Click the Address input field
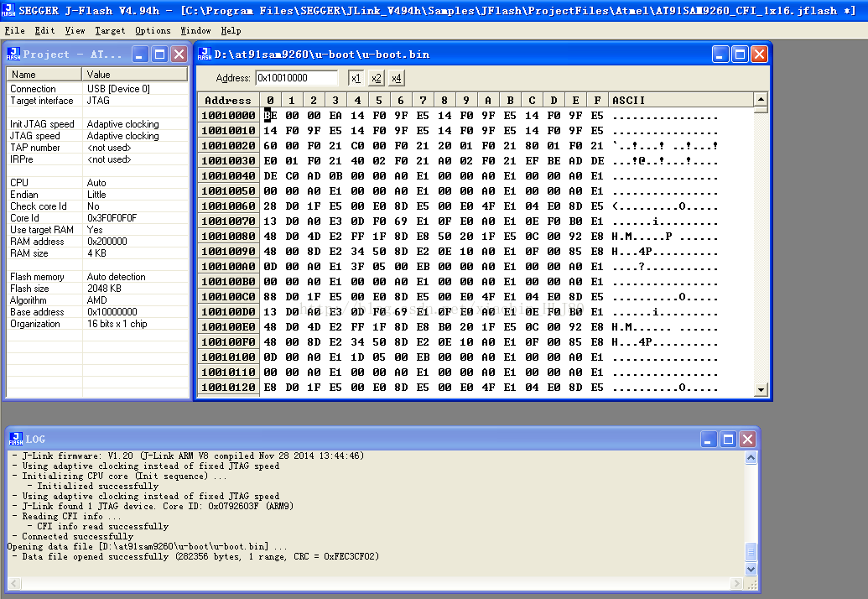This screenshot has height=599, width=868. click(297, 78)
